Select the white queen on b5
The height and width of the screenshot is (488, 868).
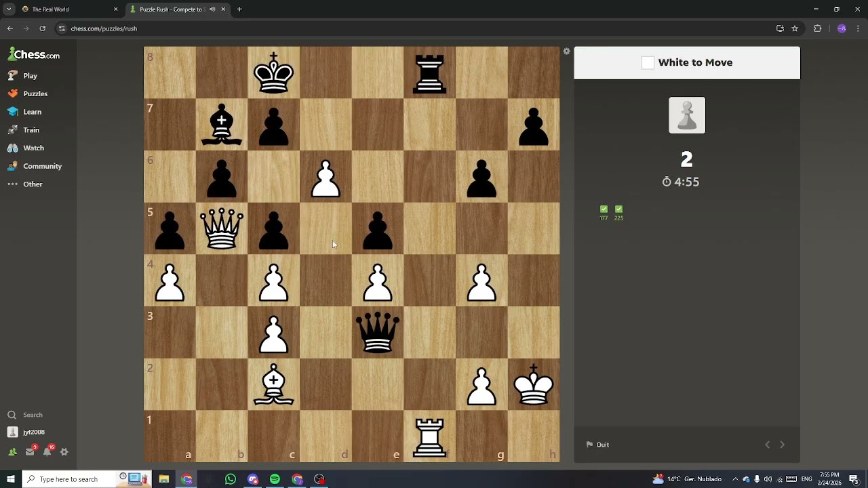click(222, 228)
